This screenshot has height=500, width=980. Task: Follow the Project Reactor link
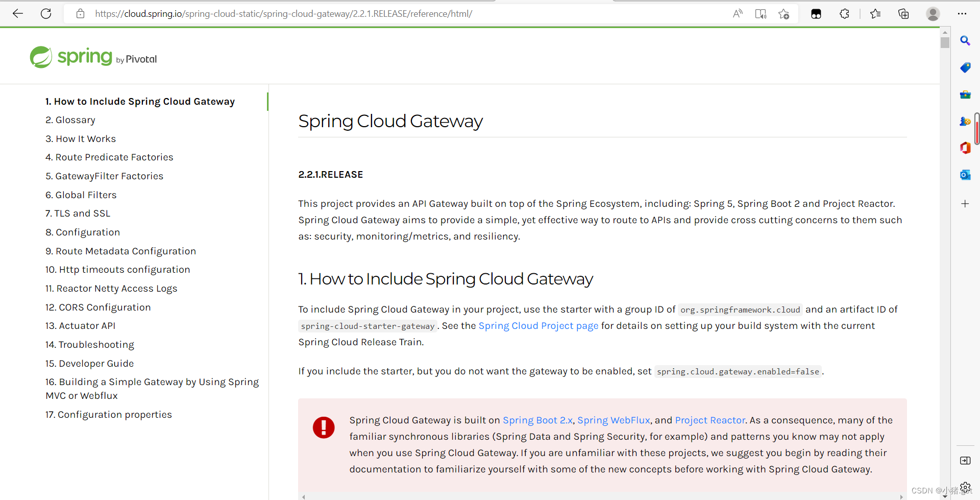pyautogui.click(x=710, y=420)
